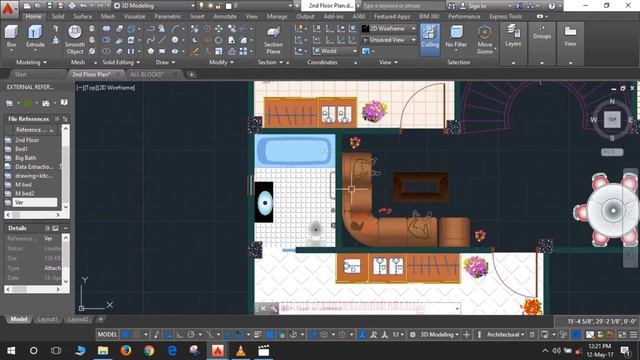The width and height of the screenshot is (640, 360).
Task: Select the Box solid tool
Action: 11,37
